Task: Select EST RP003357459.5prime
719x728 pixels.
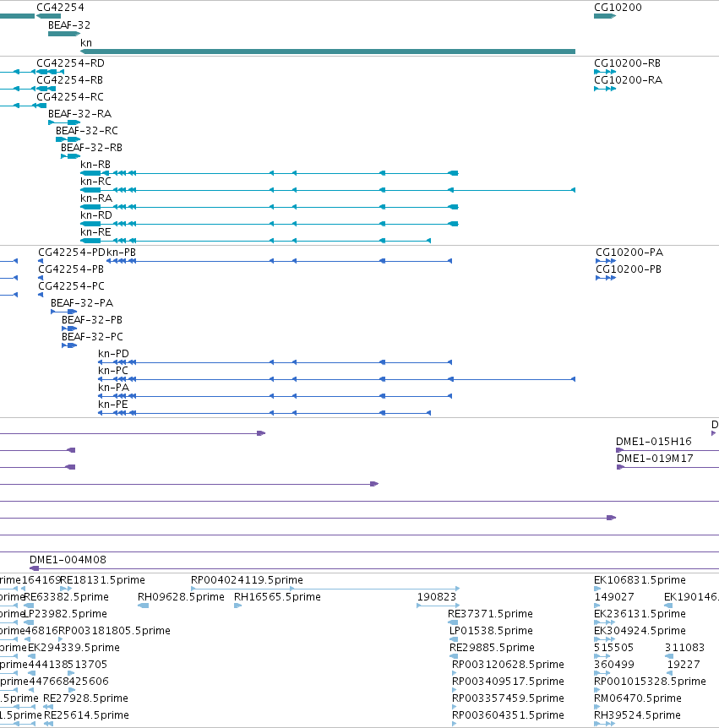Action: click(508, 698)
